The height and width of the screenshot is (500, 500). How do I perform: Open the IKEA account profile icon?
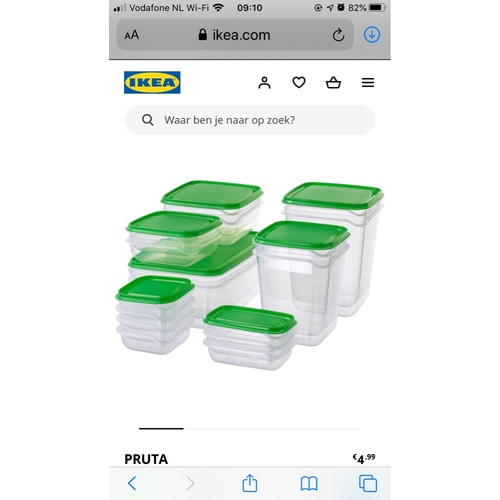tap(264, 82)
